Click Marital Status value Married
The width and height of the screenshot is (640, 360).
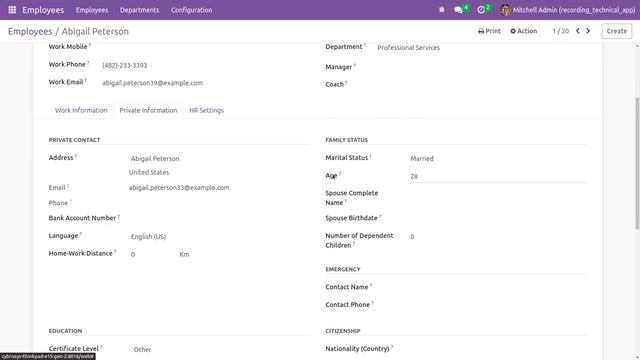[422, 158]
